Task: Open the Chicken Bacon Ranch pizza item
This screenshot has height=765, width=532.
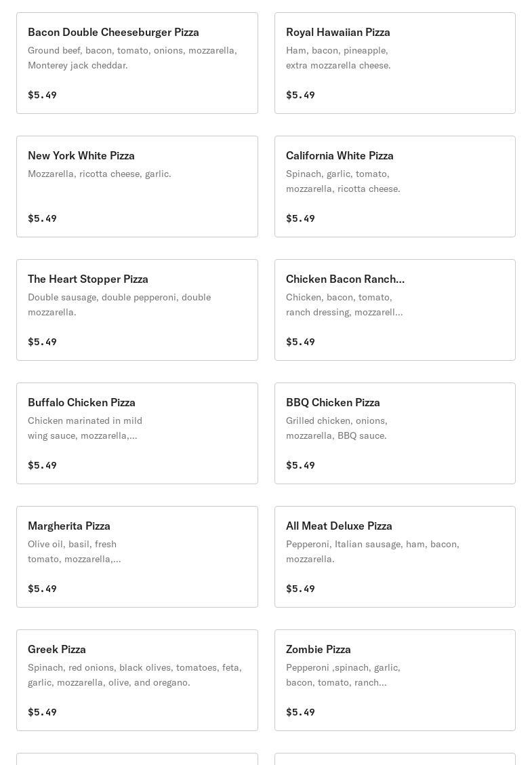Action: (395, 310)
